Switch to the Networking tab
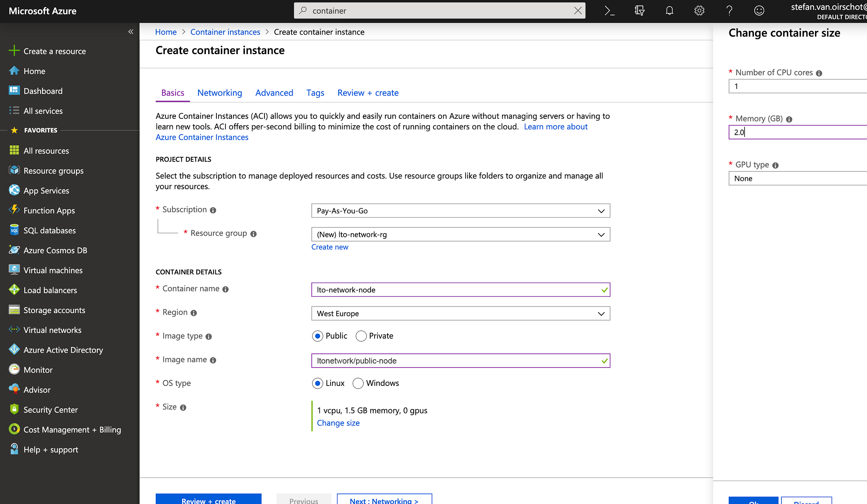 [x=220, y=93]
